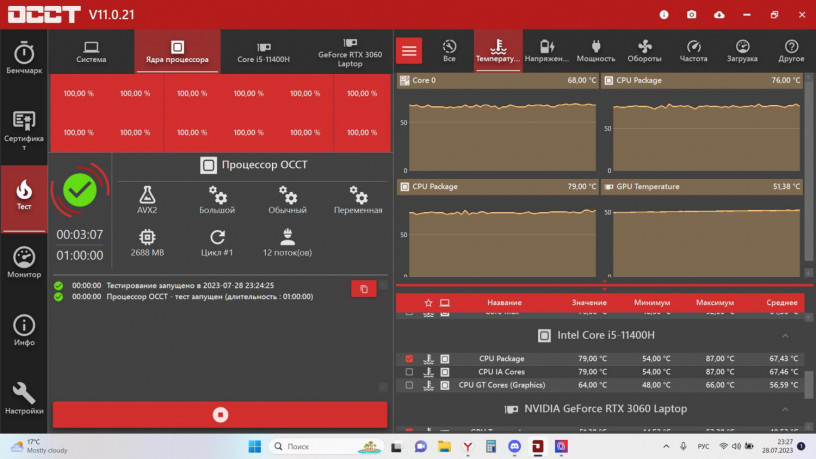
Task: Sort by the Среднее column
Action: 782,302
